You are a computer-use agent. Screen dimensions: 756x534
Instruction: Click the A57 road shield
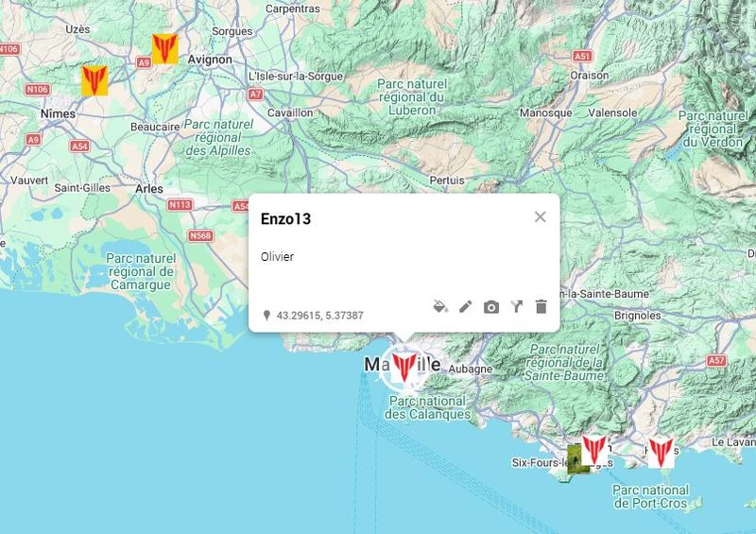(x=716, y=360)
